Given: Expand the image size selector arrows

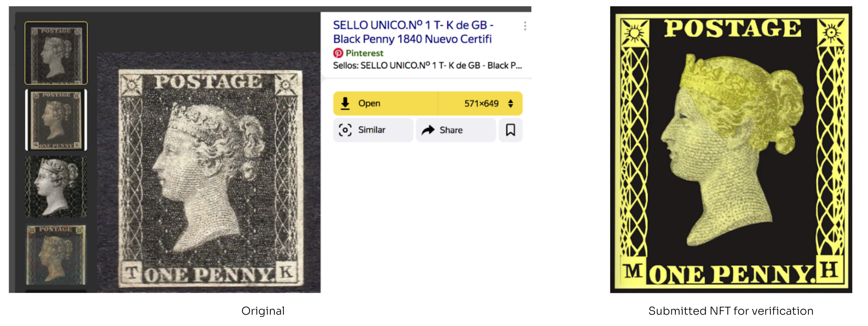Looking at the screenshot, I should coord(510,104).
